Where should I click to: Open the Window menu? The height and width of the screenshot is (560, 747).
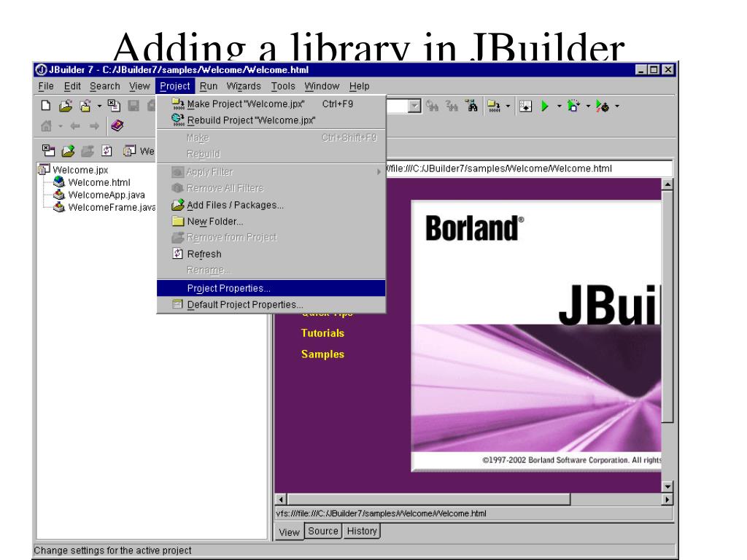point(322,86)
